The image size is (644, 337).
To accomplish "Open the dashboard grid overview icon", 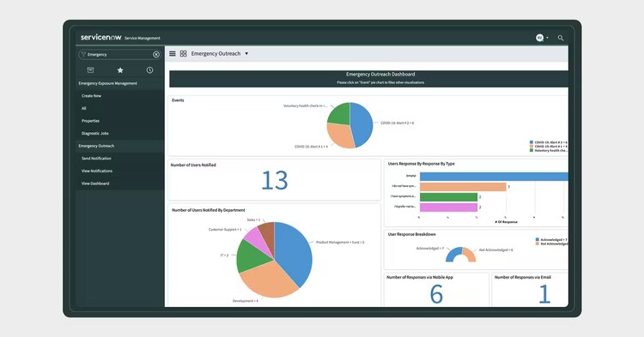I will click(183, 54).
